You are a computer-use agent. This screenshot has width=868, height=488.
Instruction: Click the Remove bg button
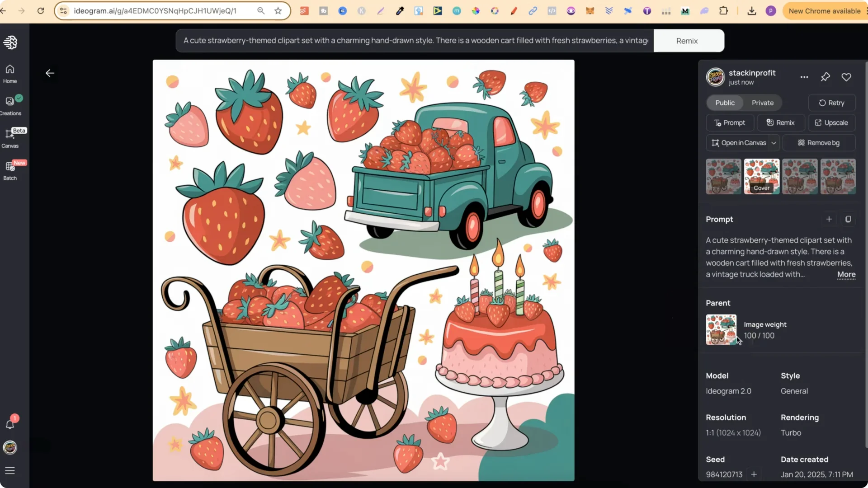click(819, 143)
